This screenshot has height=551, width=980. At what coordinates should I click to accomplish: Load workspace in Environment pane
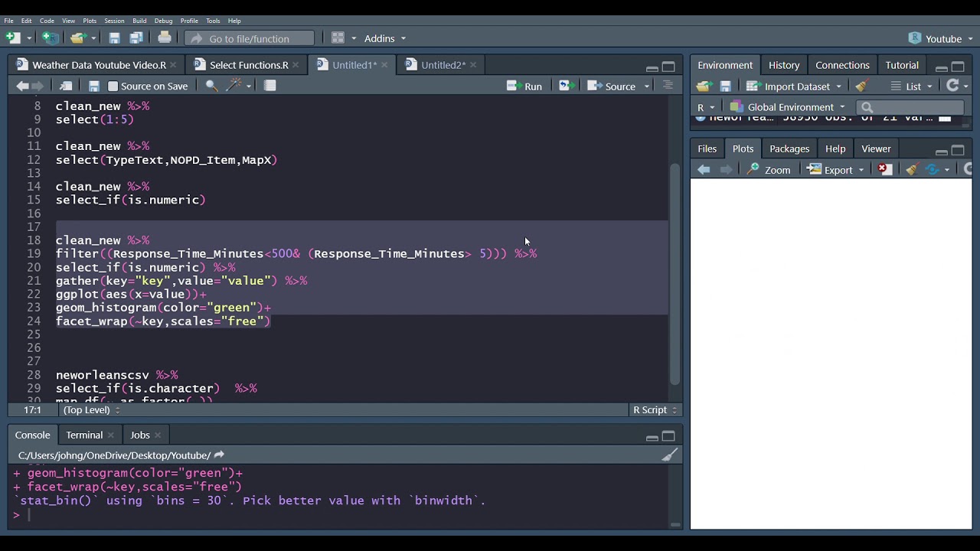[x=704, y=86]
